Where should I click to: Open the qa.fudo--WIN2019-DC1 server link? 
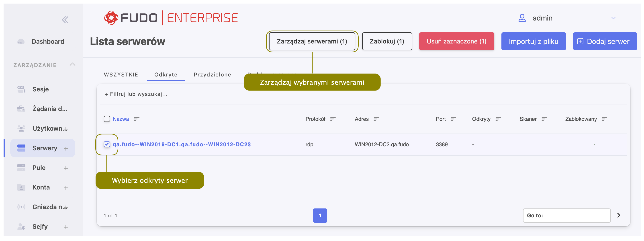tap(182, 144)
